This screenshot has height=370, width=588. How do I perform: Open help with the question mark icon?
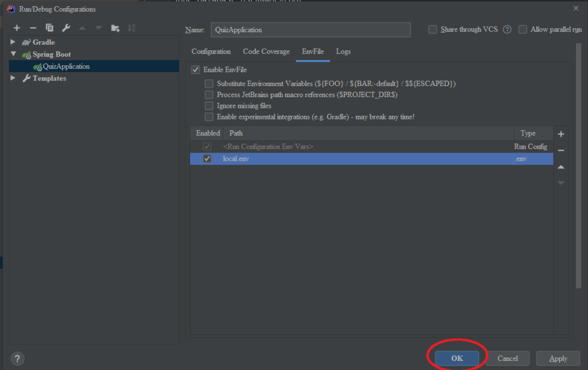tap(17, 359)
